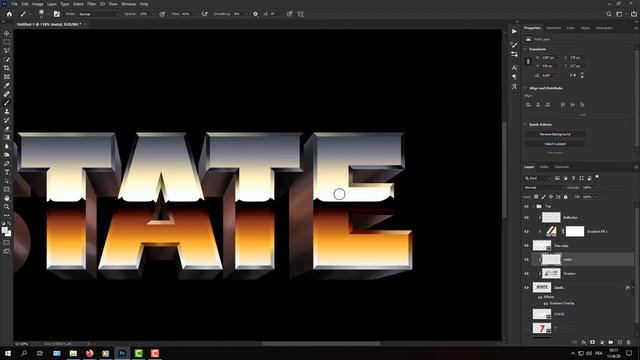This screenshot has height=360, width=640.
Task: Align left edges in Properties panel
Action: tap(528, 105)
